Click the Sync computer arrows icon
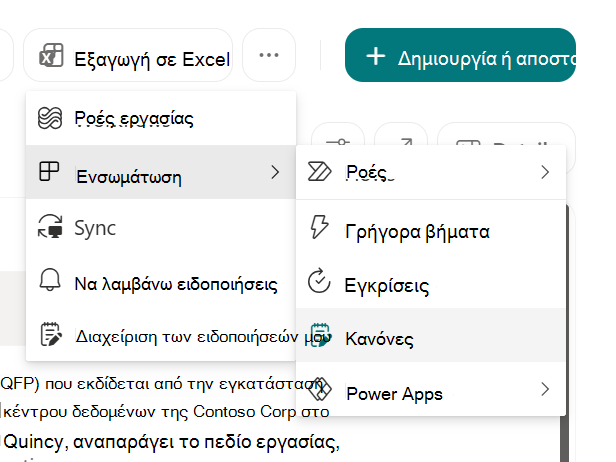This screenshot has width=616, height=462. pyautogui.click(x=50, y=226)
